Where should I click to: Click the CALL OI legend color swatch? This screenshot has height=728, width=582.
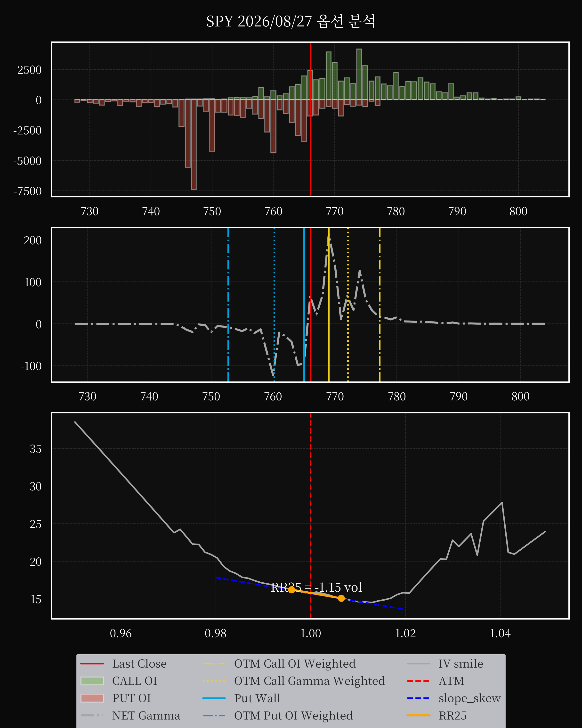pyautogui.click(x=92, y=681)
